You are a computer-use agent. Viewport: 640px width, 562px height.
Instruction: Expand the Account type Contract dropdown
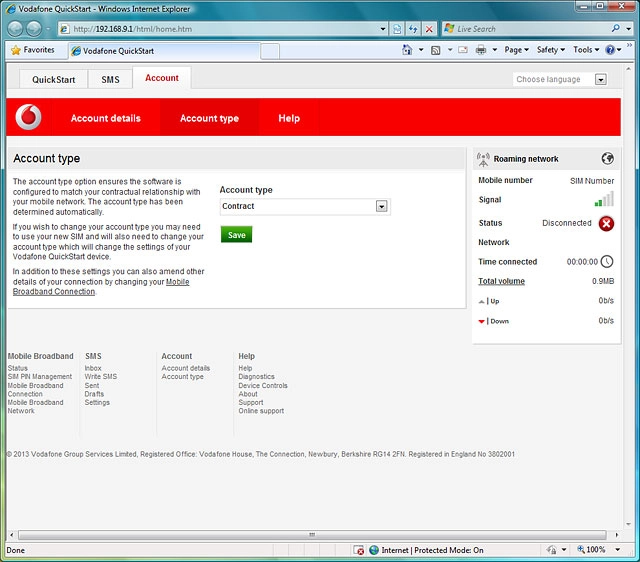(x=381, y=206)
